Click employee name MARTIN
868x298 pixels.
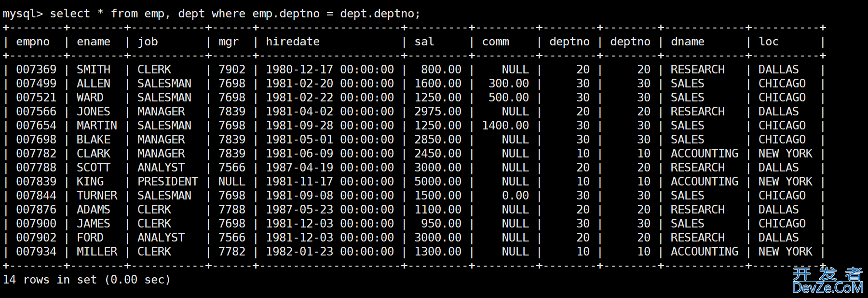97,126
